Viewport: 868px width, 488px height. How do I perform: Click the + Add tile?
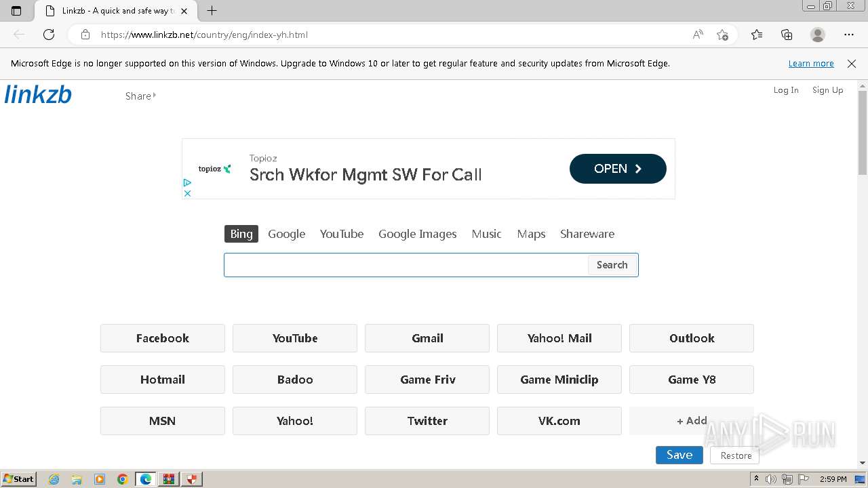pos(692,421)
